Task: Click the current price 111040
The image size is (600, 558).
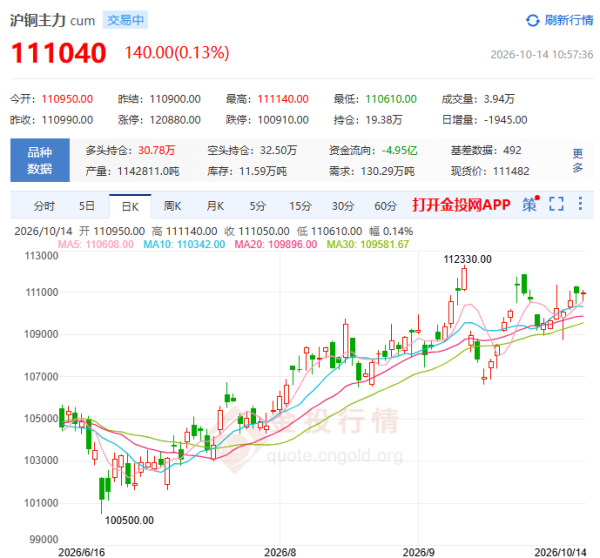Action: click(x=59, y=53)
